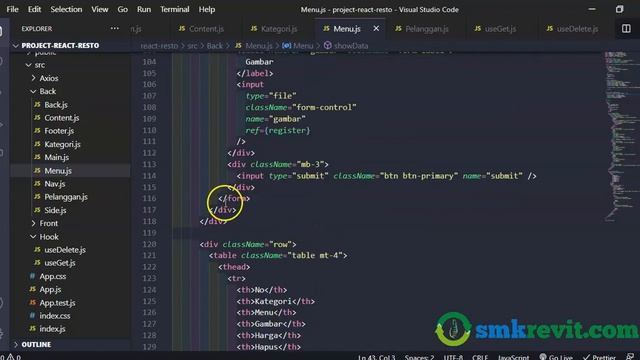640x360 pixels.
Task: Open the Edit menu
Action: click(34, 9)
